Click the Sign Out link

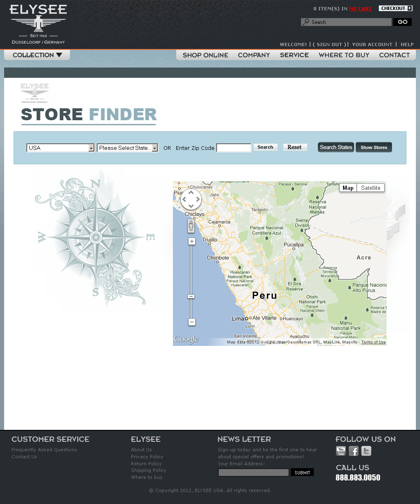pos(329,44)
